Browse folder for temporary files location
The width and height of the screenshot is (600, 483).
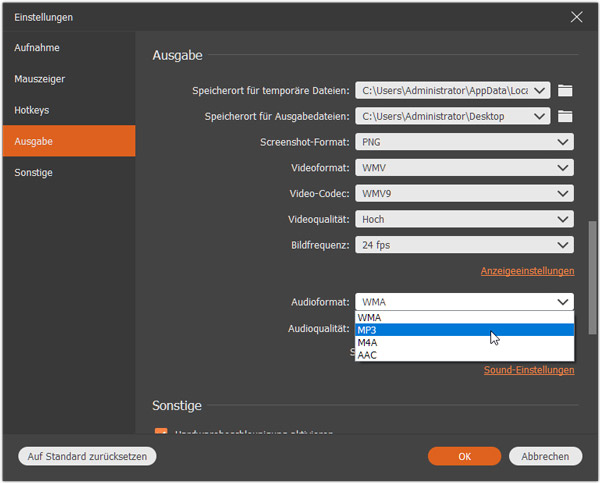tap(565, 91)
